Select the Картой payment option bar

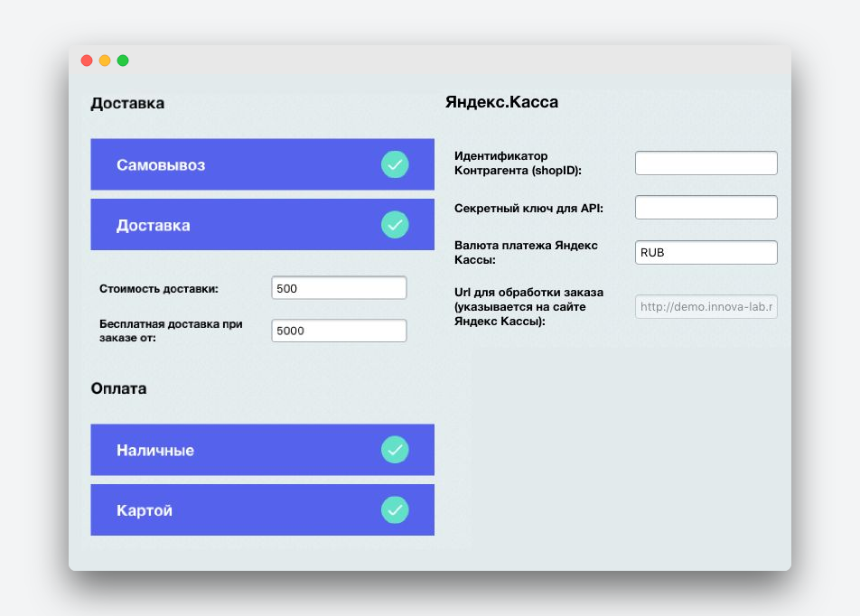[x=262, y=510]
